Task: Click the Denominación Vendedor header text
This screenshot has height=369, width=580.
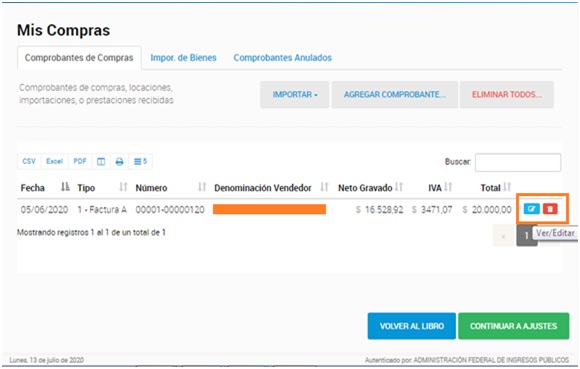Action: [x=263, y=188]
